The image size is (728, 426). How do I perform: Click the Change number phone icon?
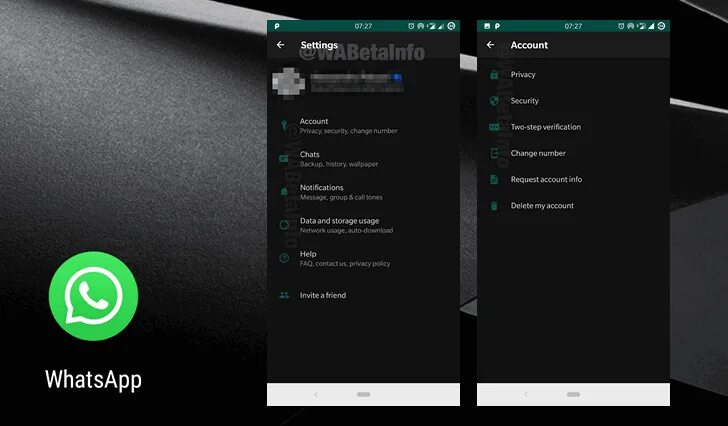[x=494, y=153]
